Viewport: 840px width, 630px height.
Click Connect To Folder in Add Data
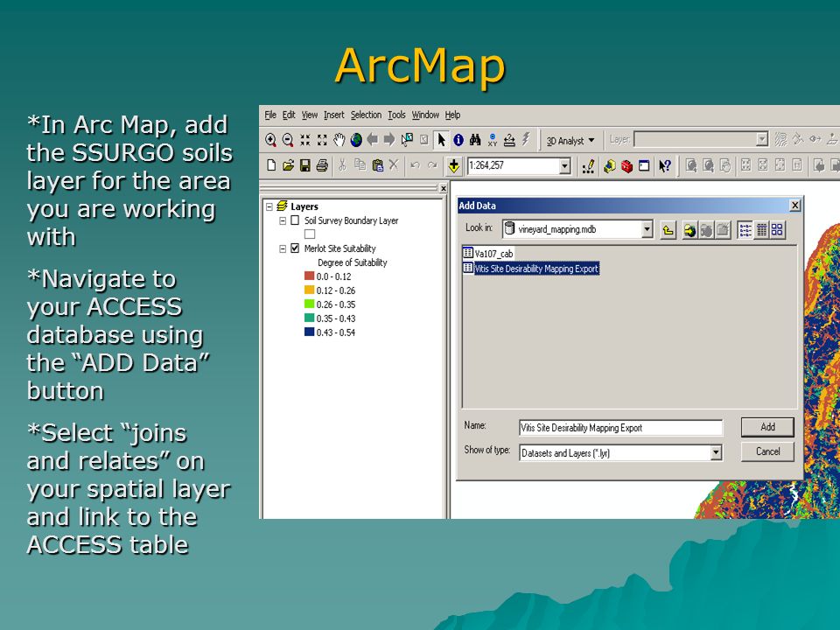point(690,230)
